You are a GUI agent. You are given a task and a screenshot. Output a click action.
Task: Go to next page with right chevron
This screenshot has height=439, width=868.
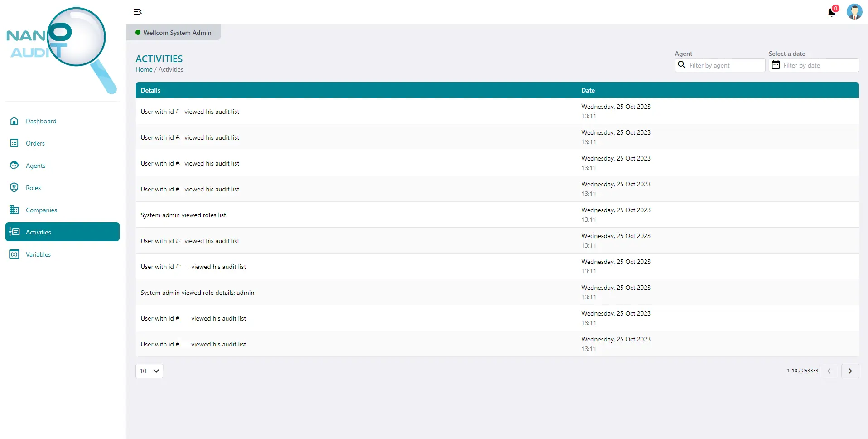(850, 371)
